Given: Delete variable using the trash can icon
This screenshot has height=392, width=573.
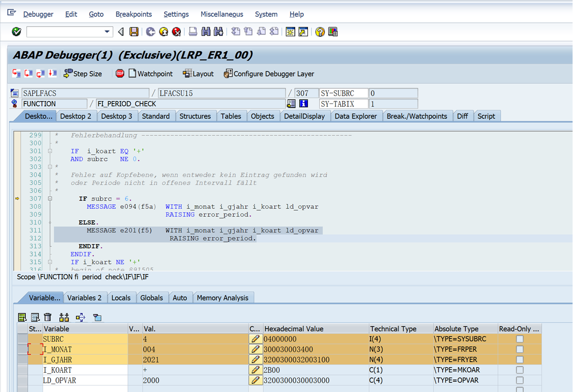Looking at the screenshot, I should pyautogui.click(x=48, y=317).
